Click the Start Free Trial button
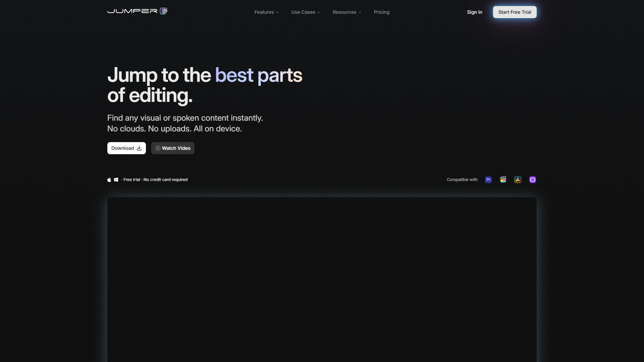Viewport: 644px width, 362px height. point(515,12)
